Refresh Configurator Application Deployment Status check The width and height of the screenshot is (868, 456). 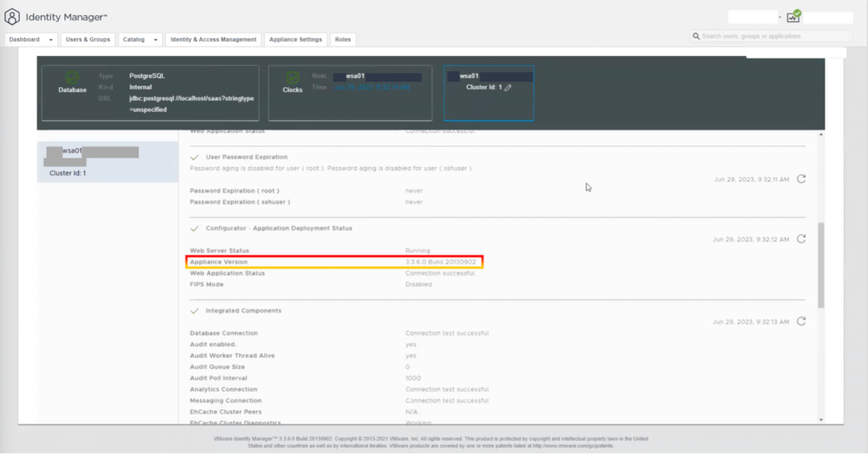click(x=801, y=239)
